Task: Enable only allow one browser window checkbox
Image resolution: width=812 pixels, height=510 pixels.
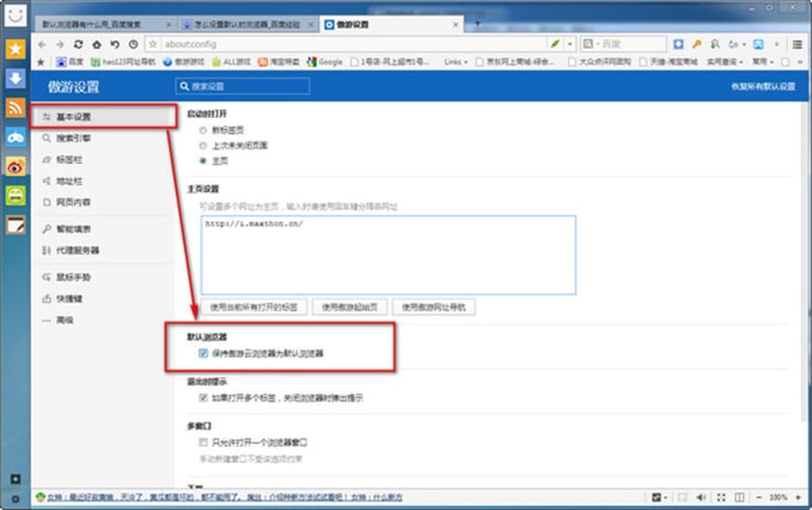Action: click(x=203, y=442)
